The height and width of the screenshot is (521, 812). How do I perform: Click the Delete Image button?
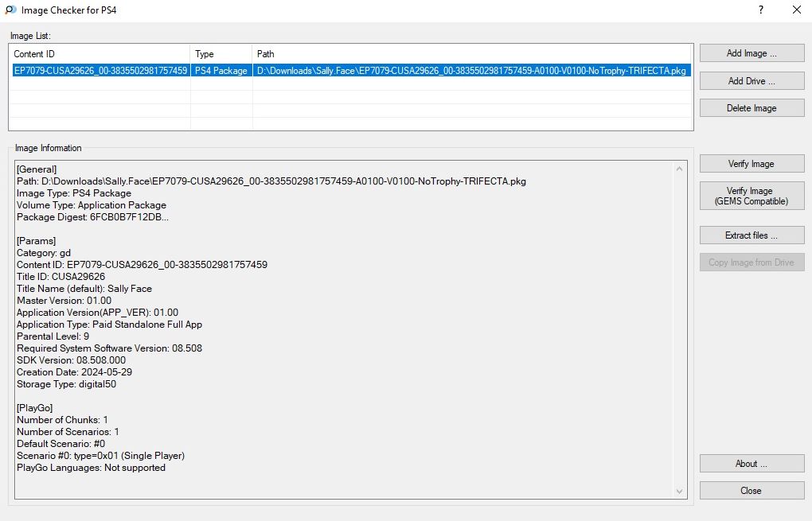pyautogui.click(x=751, y=108)
